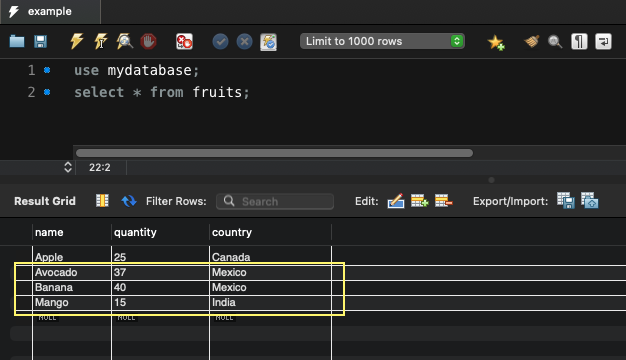Save query to snippets star icon

tap(495, 42)
